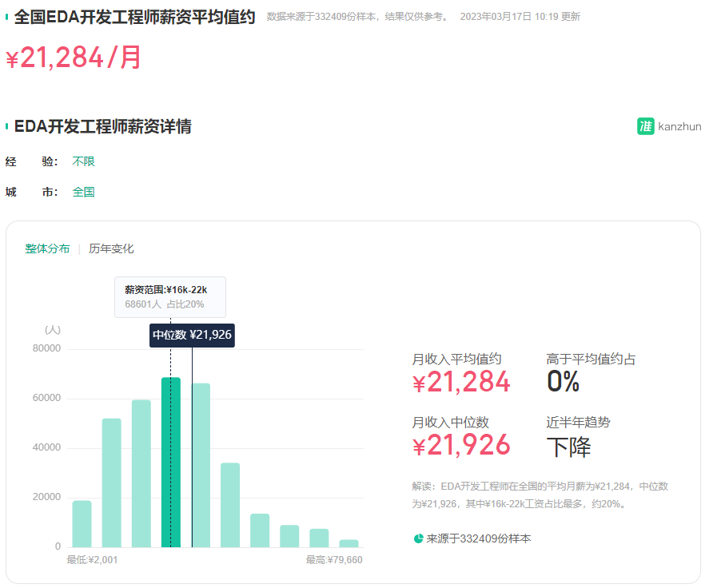The height and width of the screenshot is (588, 713).
Task: Click the 月收入平均值约 label
Action: (x=456, y=359)
